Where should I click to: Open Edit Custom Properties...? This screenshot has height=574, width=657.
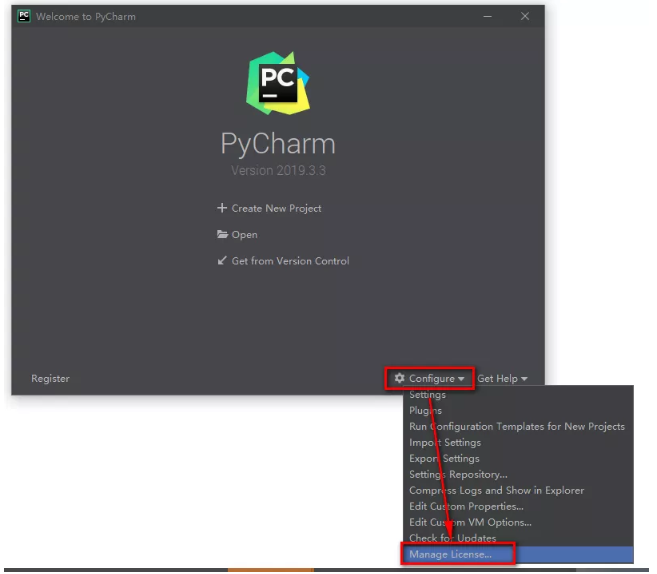[x=518, y=506]
